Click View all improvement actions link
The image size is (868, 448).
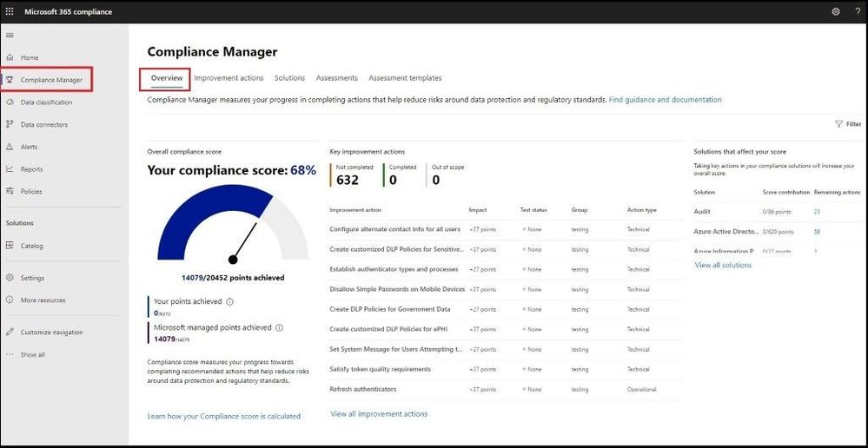click(x=379, y=414)
